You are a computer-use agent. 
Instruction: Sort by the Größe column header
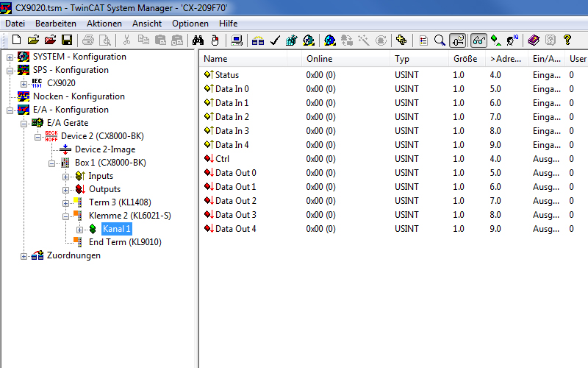(x=467, y=59)
